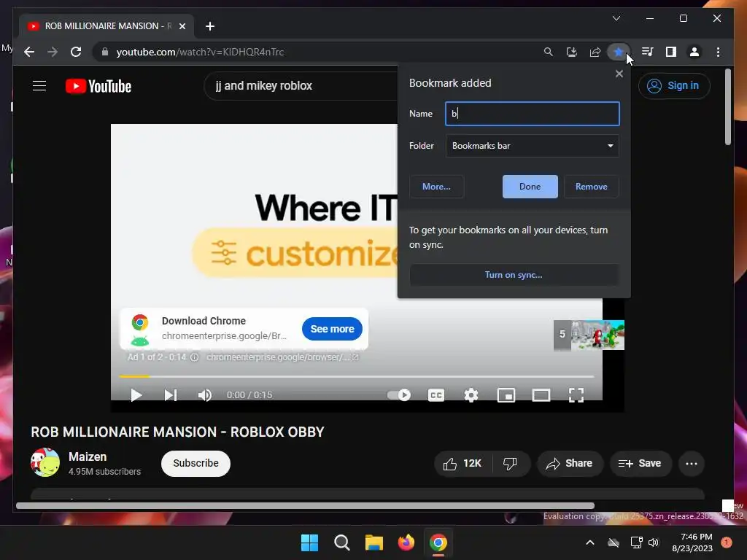Close the Bookmark added popup
Viewport: 747px width, 560px height.
(619, 74)
